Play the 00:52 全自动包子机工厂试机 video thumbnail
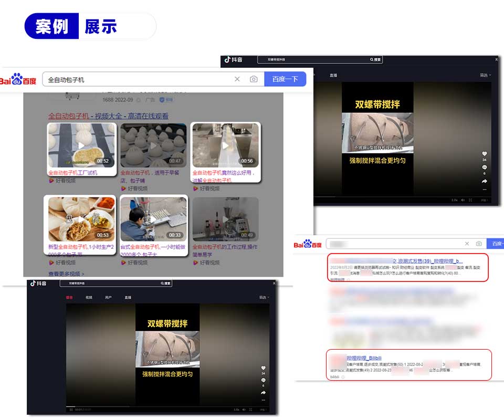Viewport: 504px width, 420px height. click(81, 145)
